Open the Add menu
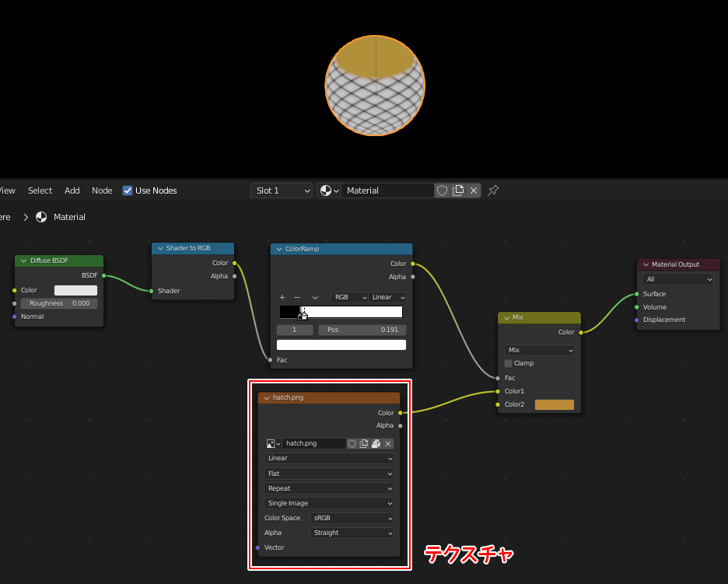This screenshot has width=728, height=584. [x=72, y=191]
